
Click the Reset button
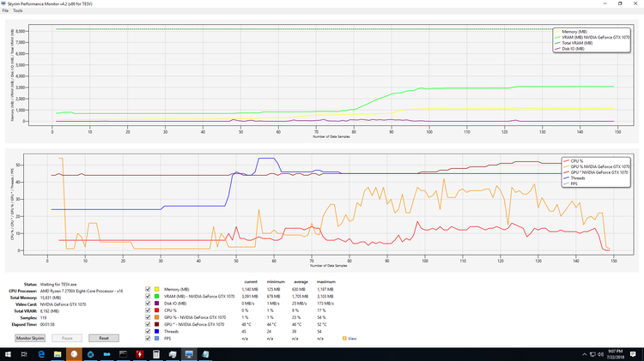[x=104, y=338]
